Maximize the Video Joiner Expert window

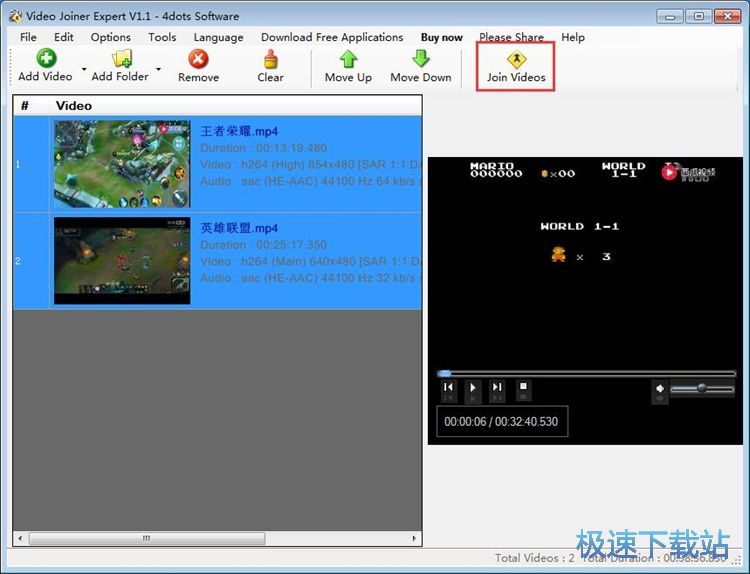[698, 17]
